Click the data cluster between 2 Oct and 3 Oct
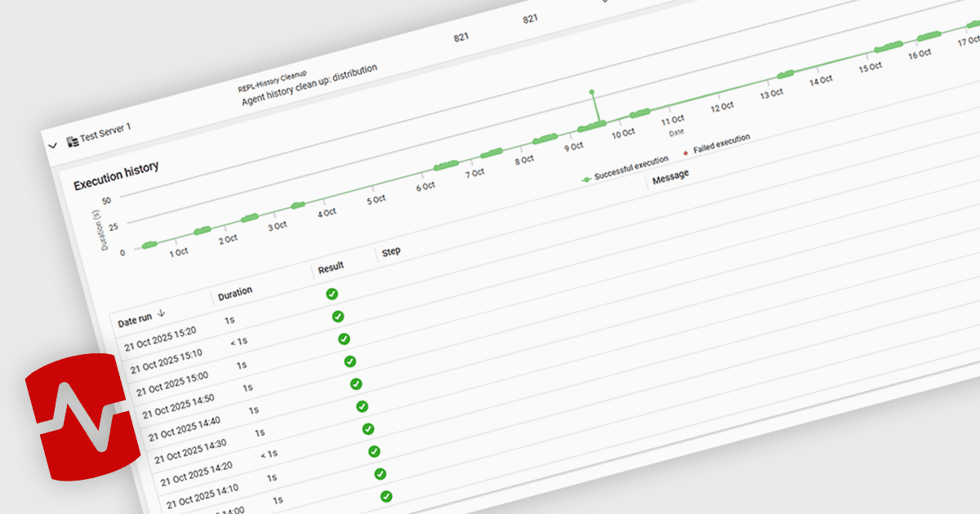Screen dimensions: 980x514 [x=250, y=218]
